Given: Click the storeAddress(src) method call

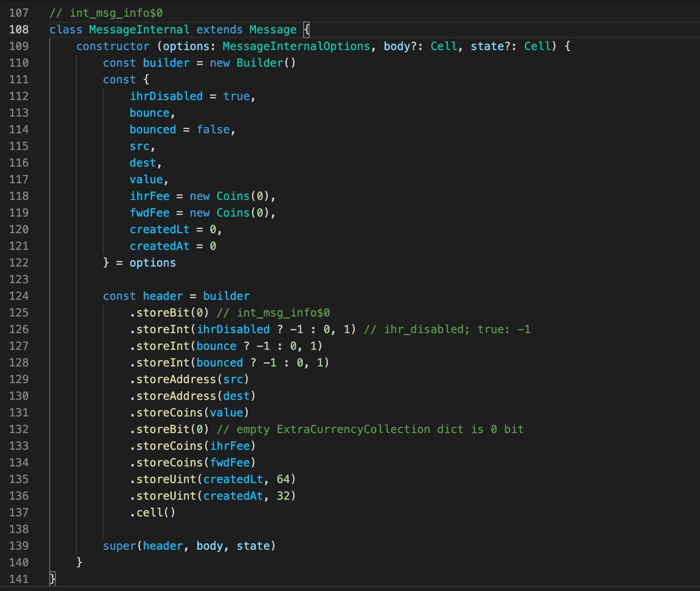Looking at the screenshot, I should pos(189,379).
